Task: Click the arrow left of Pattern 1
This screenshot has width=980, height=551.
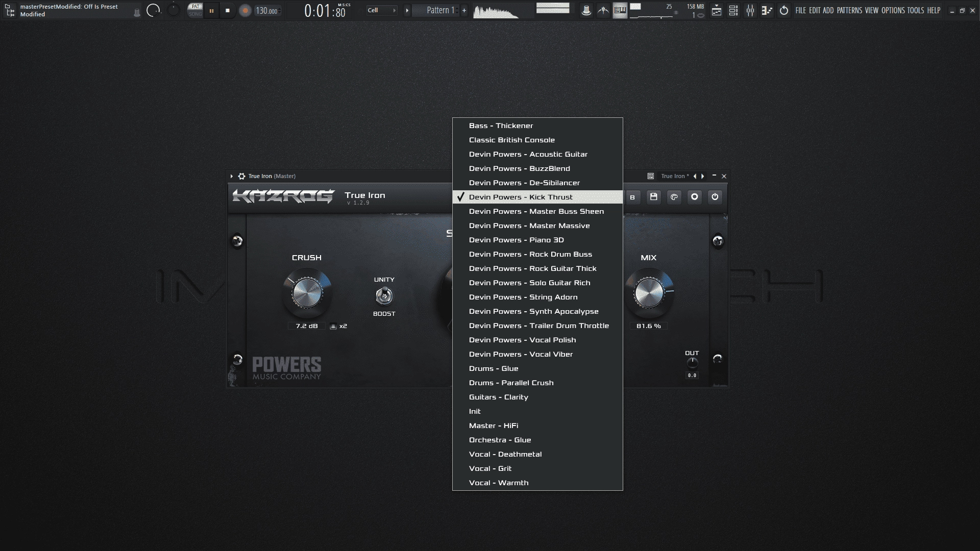Action: click(407, 10)
